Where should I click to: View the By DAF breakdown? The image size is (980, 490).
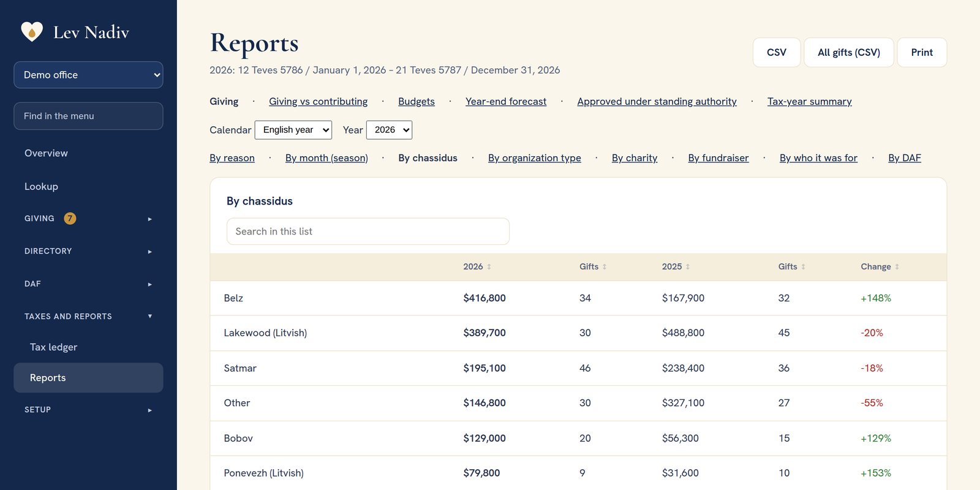[905, 158]
